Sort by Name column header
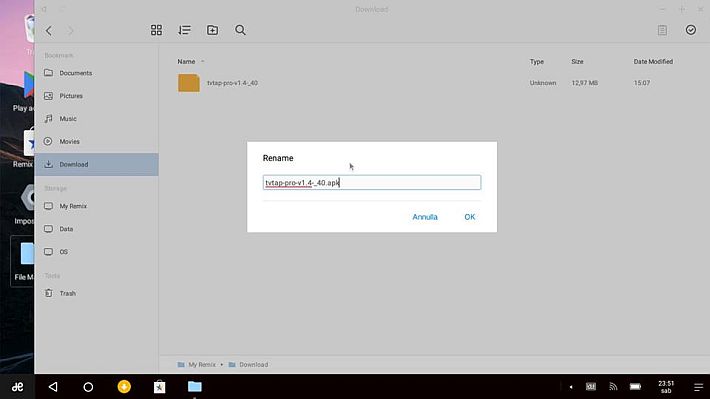710x399 pixels. [186, 62]
